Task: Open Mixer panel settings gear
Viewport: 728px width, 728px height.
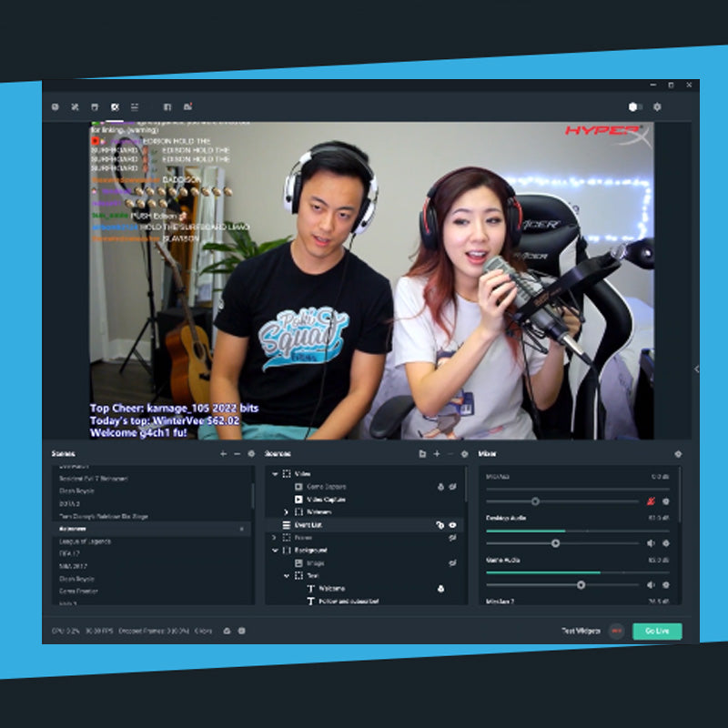Action: (677, 453)
